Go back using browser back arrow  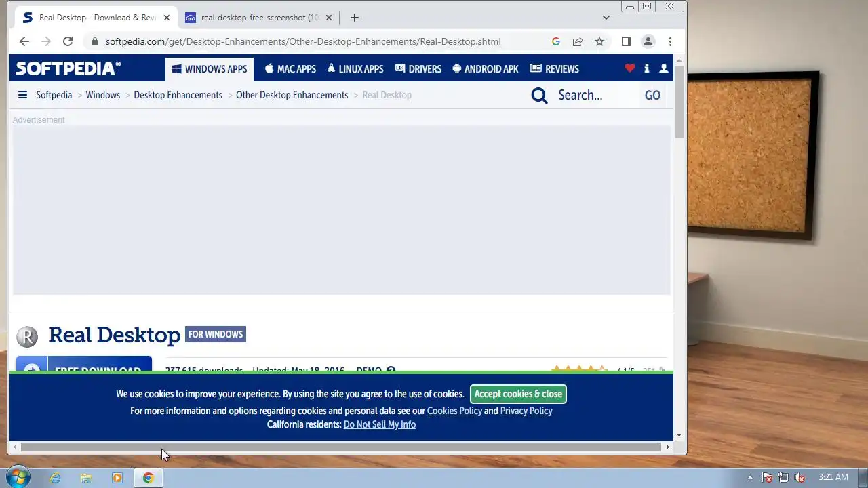[24, 41]
